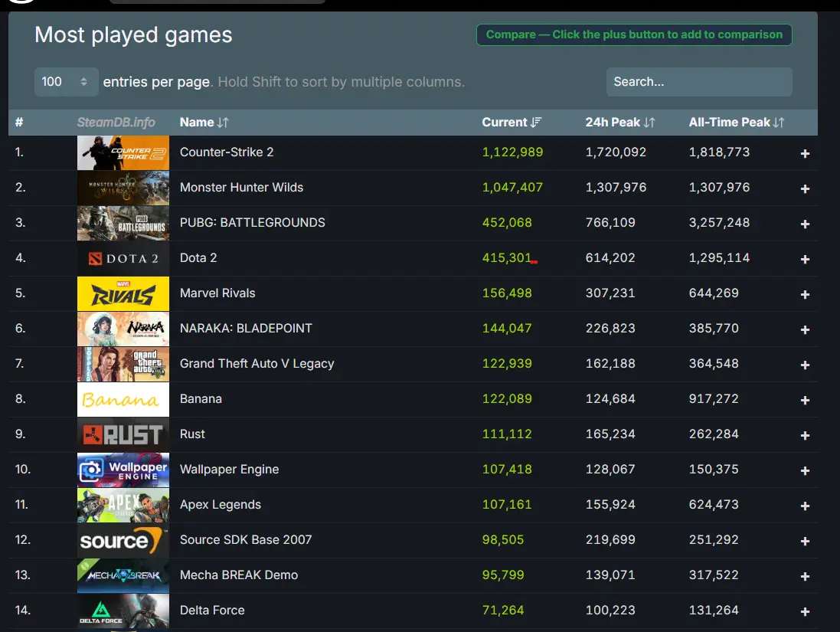Add Marvel Rivals to comparison with plus
Viewport: 840px width, 632px height.
805,295
